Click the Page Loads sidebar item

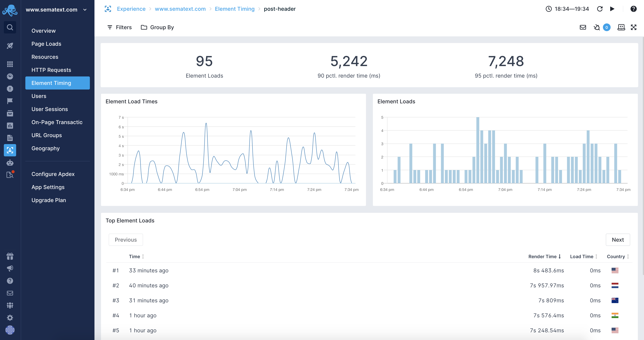point(46,43)
